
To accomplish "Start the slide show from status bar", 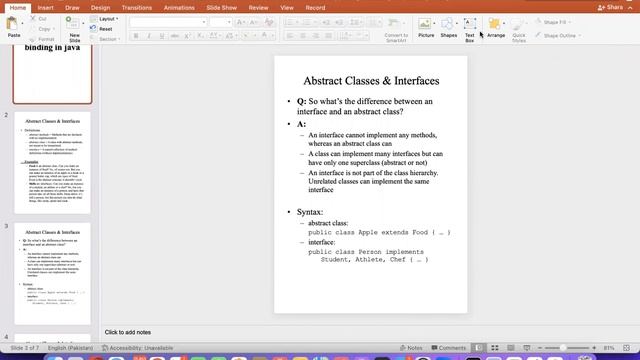I will pyautogui.click(x=527, y=348).
